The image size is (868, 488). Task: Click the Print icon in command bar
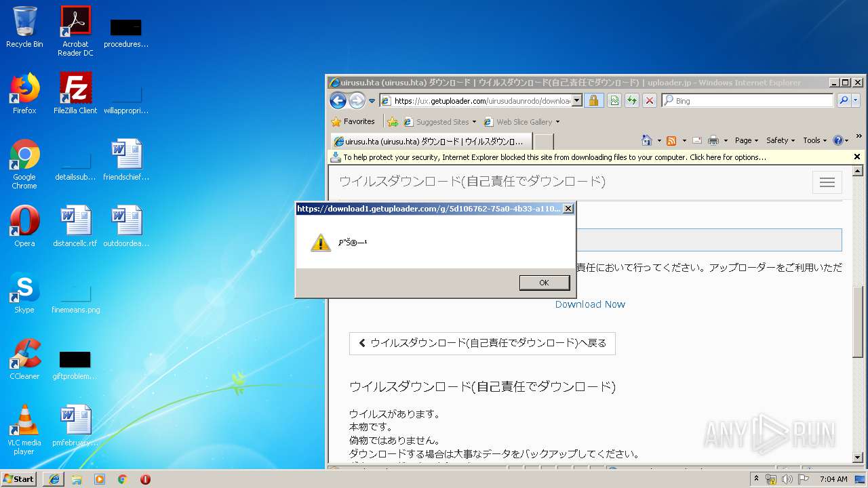coord(713,140)
